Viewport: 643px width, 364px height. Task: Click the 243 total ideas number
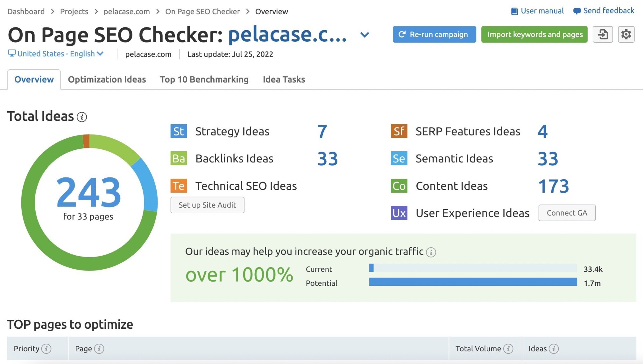pos(88,192)
